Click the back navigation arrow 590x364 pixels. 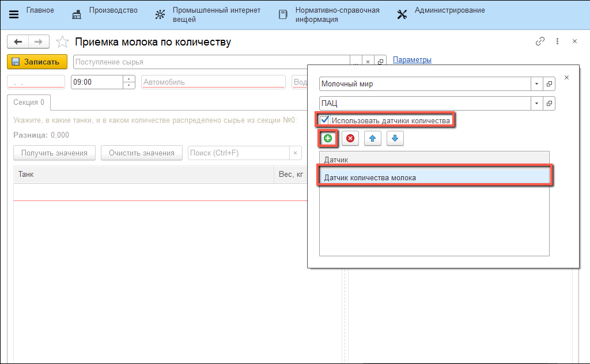click(18, 42)
